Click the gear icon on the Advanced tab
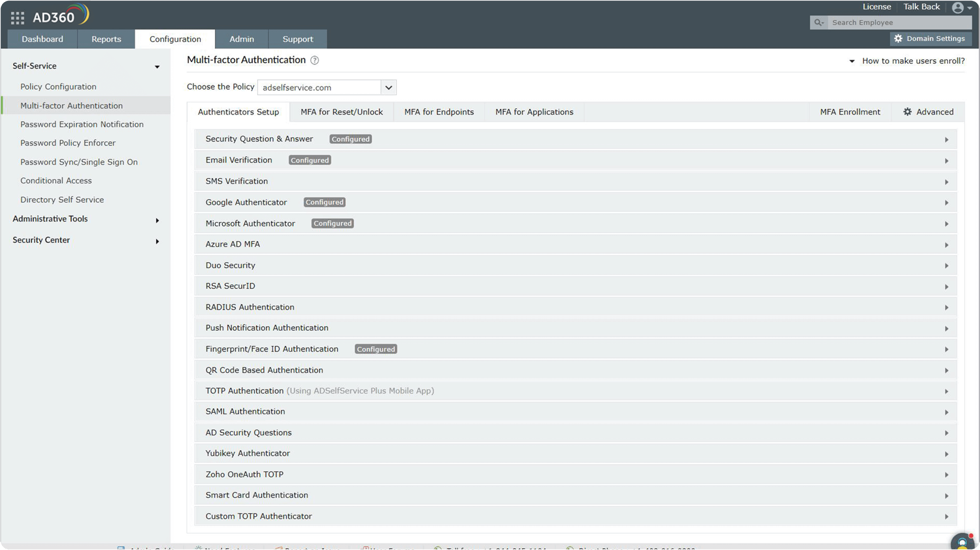This screenshot has width=980, height=550. pos(908,112)
